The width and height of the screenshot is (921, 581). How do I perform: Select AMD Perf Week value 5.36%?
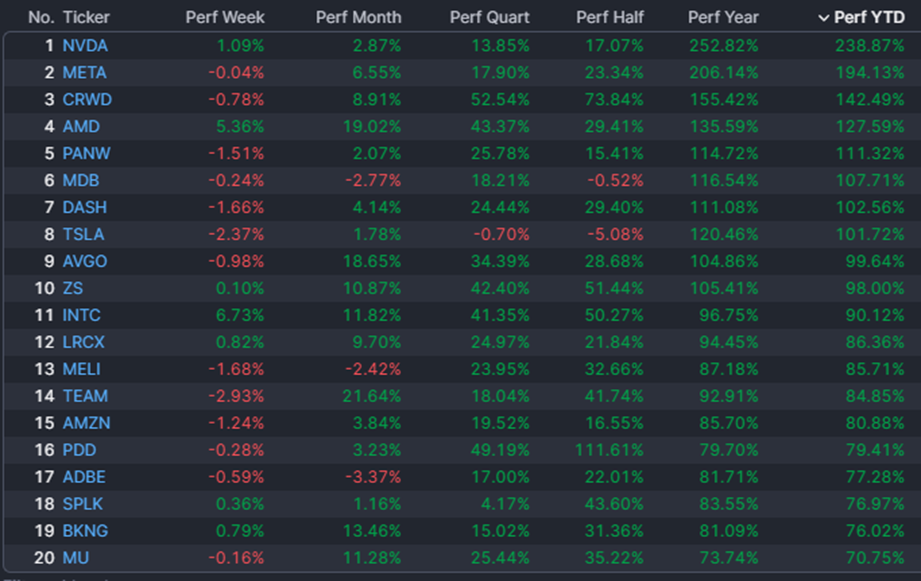[240, 127]
